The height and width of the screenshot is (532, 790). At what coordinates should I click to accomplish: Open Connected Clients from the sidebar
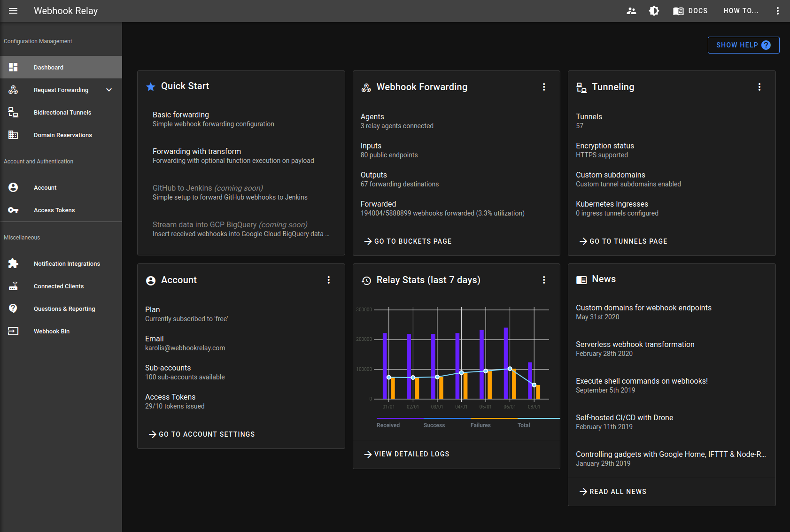coord(58,286)
